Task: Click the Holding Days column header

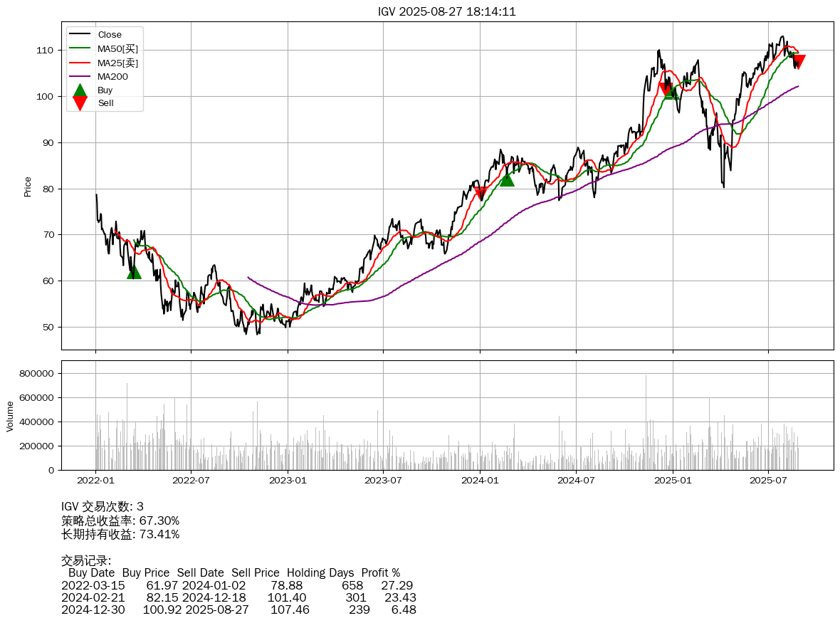Action: tap(321, 572)
